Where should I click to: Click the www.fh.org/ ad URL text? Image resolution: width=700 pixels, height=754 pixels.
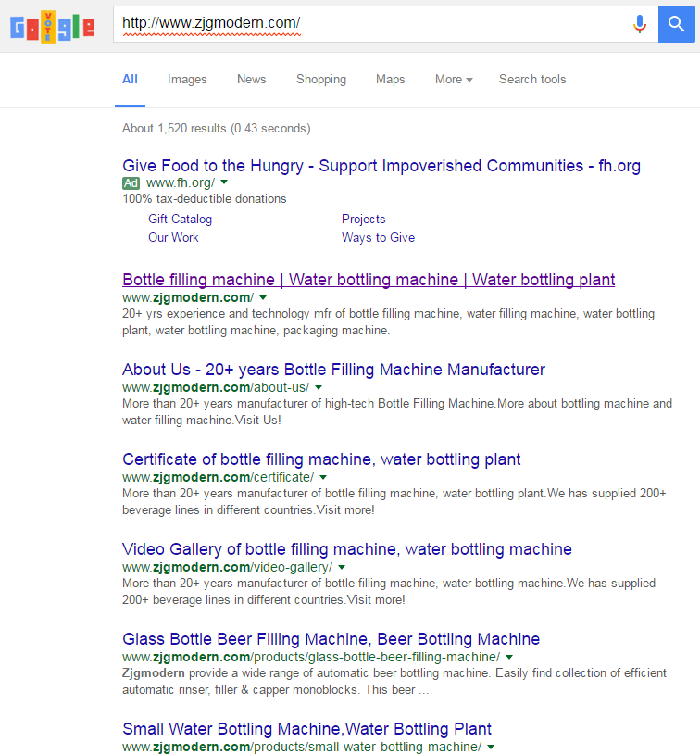point(181,183)
